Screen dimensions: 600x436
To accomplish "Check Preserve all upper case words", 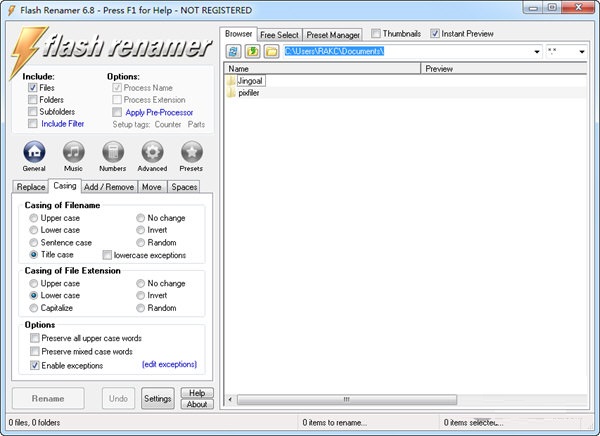I will 35,338.
